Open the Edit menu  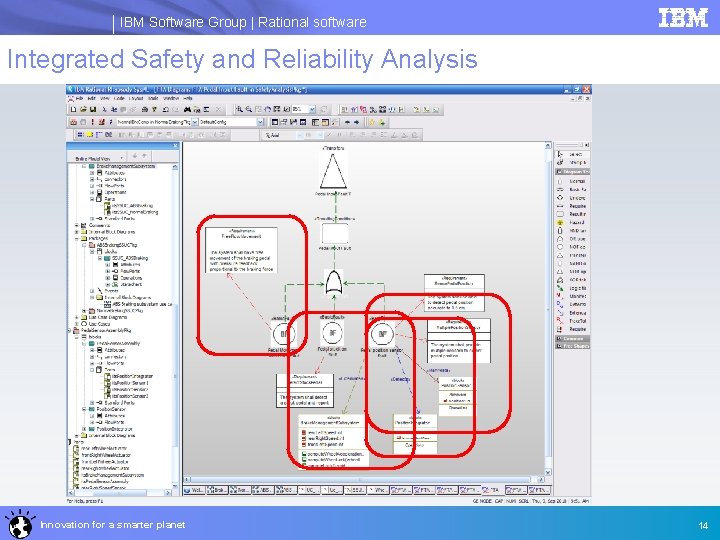[x=92, y=99]
